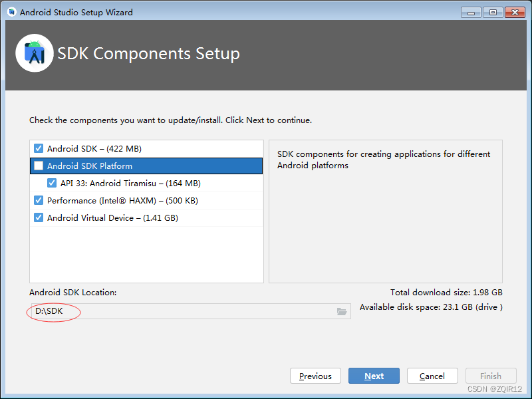This screenshot has width=532, height=399.
Task: Click 'Check the components you want' instruction text
Action: pos(170,120)
